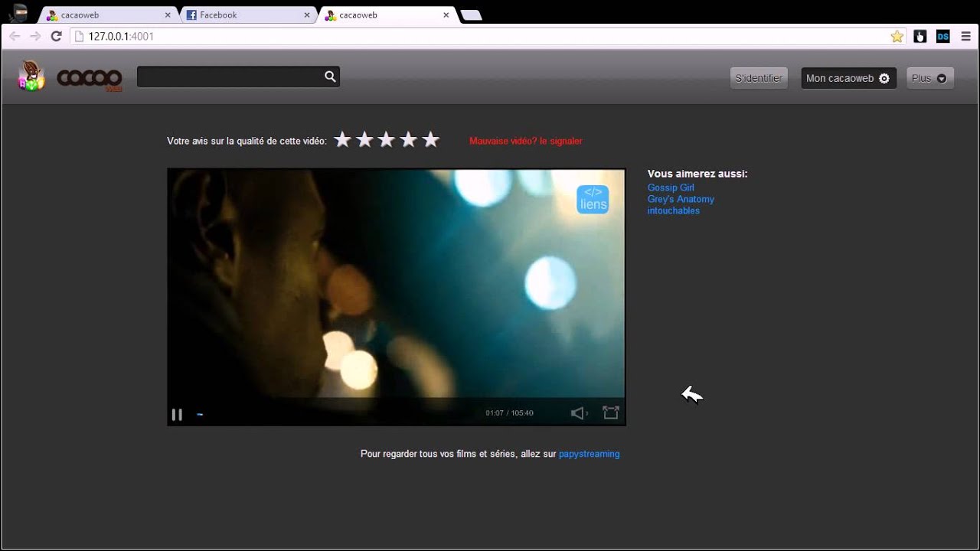
Task: Open the Grey's Anatomy suggestion
Action: point(681,199)
